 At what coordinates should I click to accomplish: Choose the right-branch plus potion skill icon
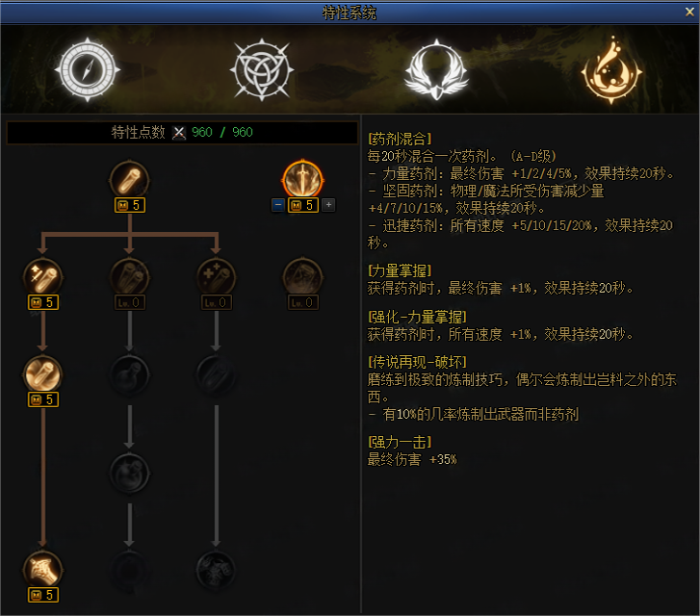[x=216, y=277]
